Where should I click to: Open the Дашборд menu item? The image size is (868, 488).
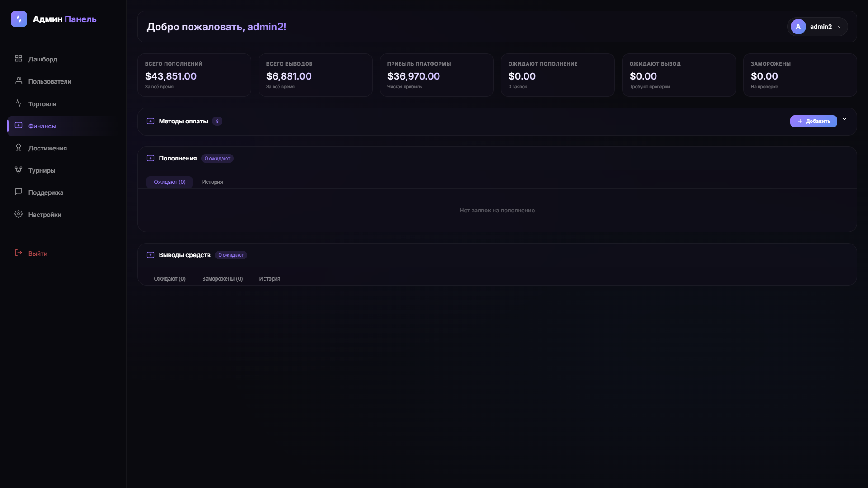click(63, 59)
